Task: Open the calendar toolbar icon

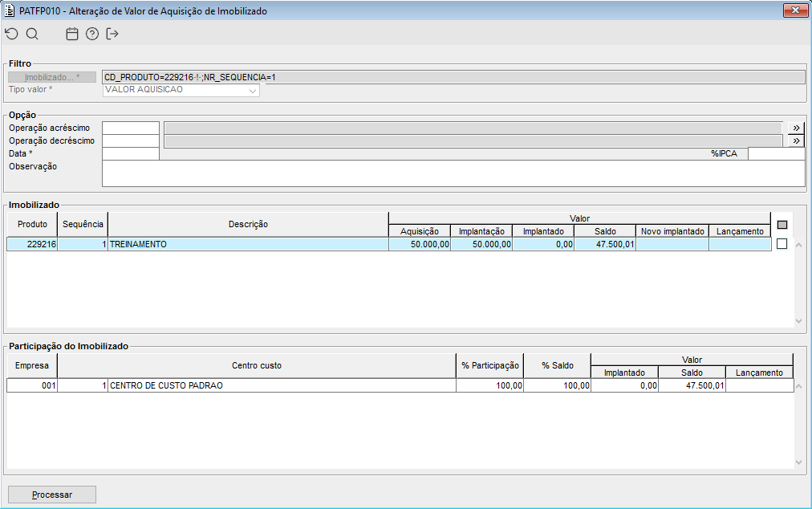Action: 72,34
